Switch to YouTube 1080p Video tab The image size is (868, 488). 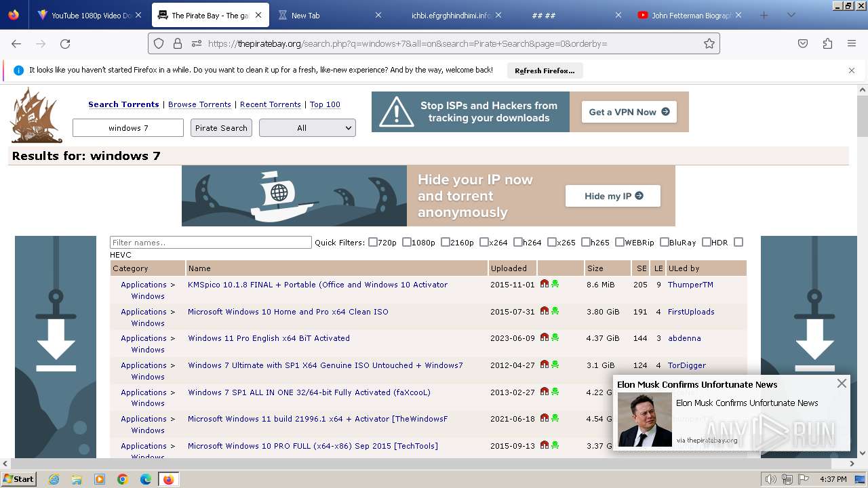click(x=90, y=15)
